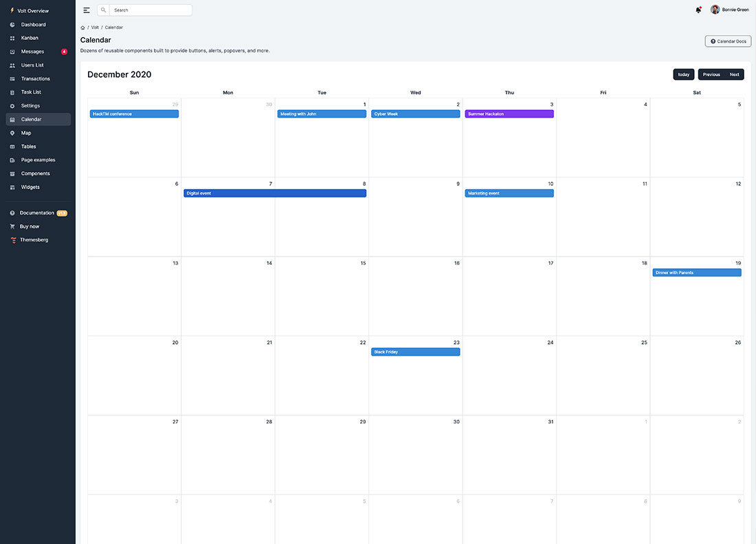Viewport: 756px width, 544px height.
Task: Open the Map using its pin icon
Action: click(12, 133)
